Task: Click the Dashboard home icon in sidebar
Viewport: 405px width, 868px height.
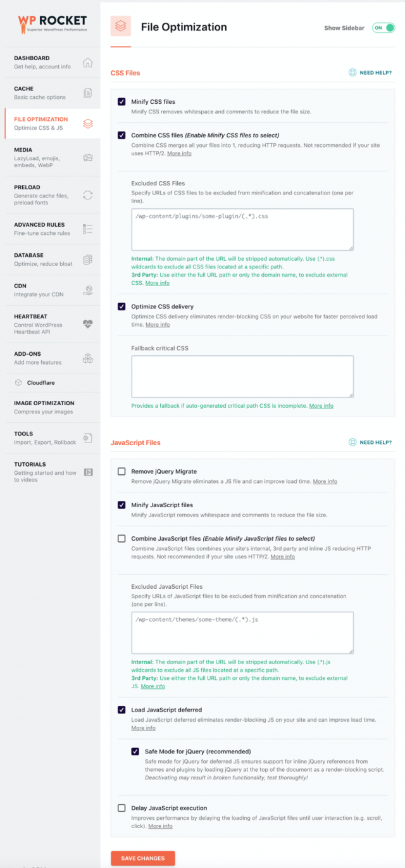Action: pos(88,63)
